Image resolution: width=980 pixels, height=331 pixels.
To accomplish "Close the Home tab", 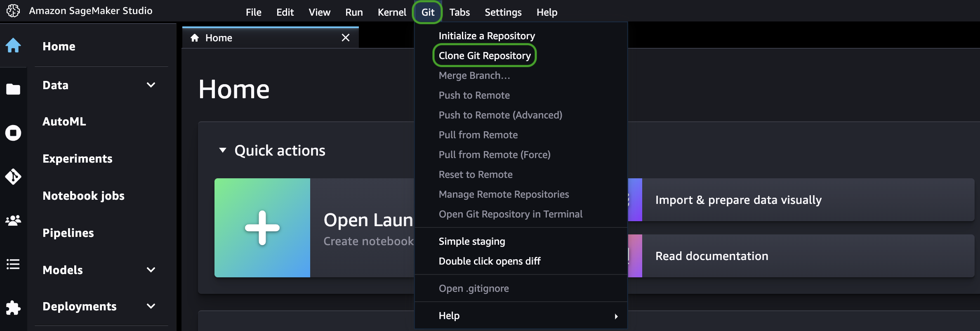I will point(346,38).
